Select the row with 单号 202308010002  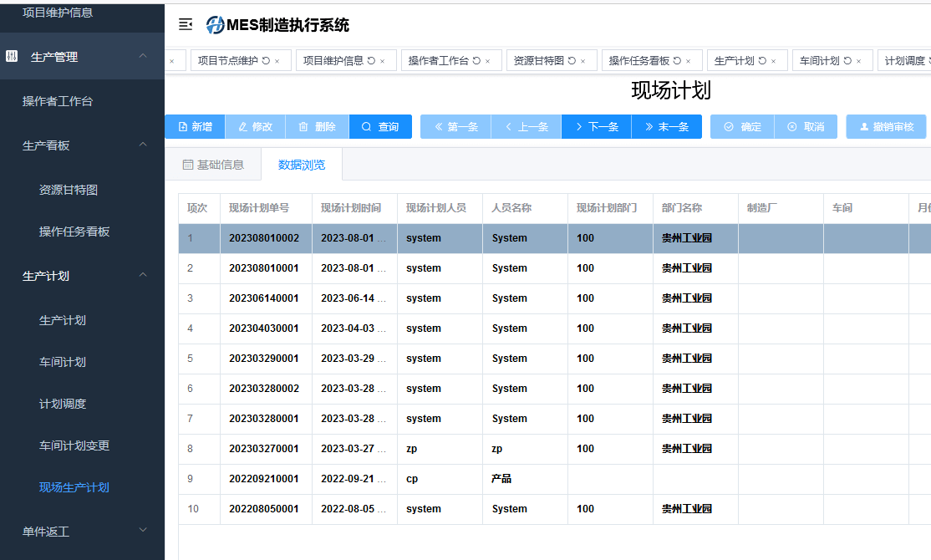[x=555, y=238]
